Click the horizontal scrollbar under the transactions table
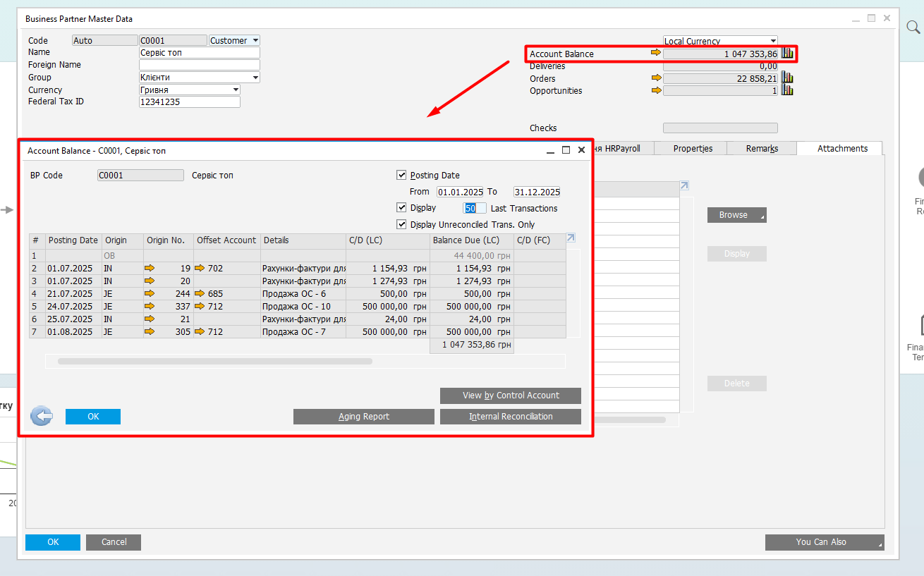This screenshot has width=924, height=576. pos(215,361)
